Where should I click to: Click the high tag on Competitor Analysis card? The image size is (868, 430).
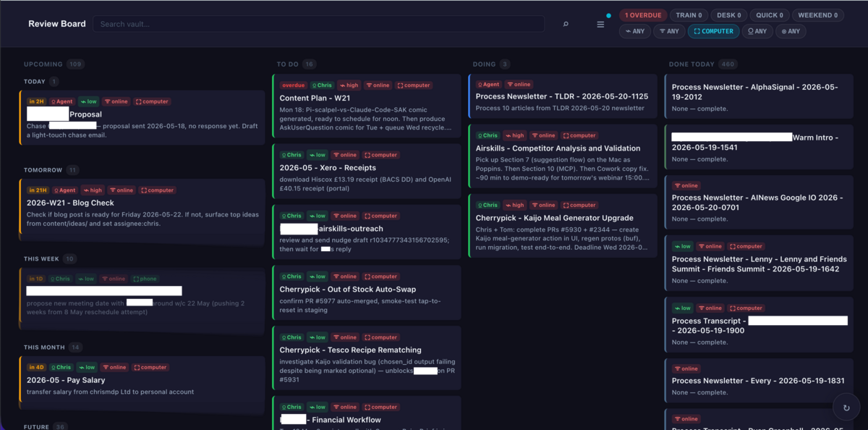point(515,135)
